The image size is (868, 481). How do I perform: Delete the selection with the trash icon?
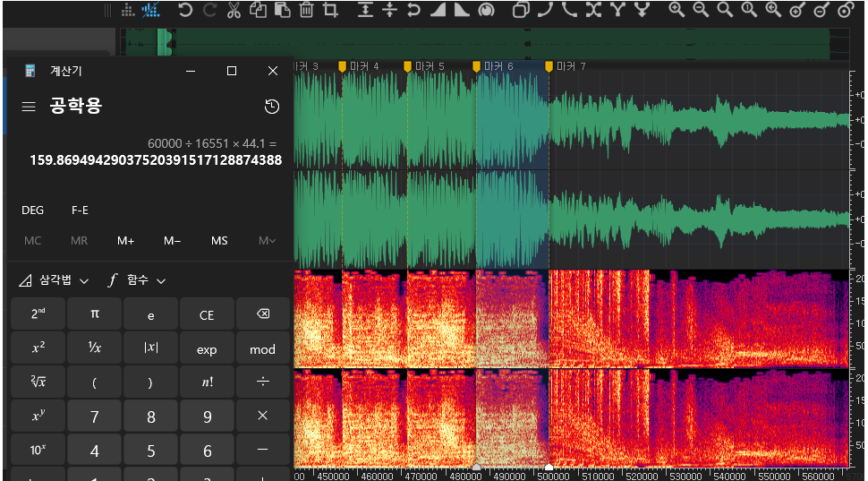307,10
